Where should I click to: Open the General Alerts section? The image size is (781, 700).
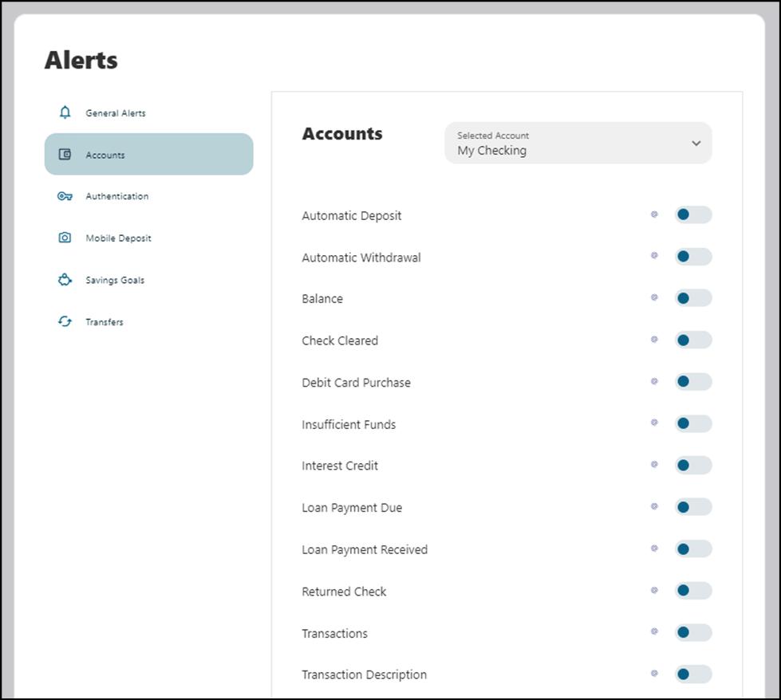(149, 112)
